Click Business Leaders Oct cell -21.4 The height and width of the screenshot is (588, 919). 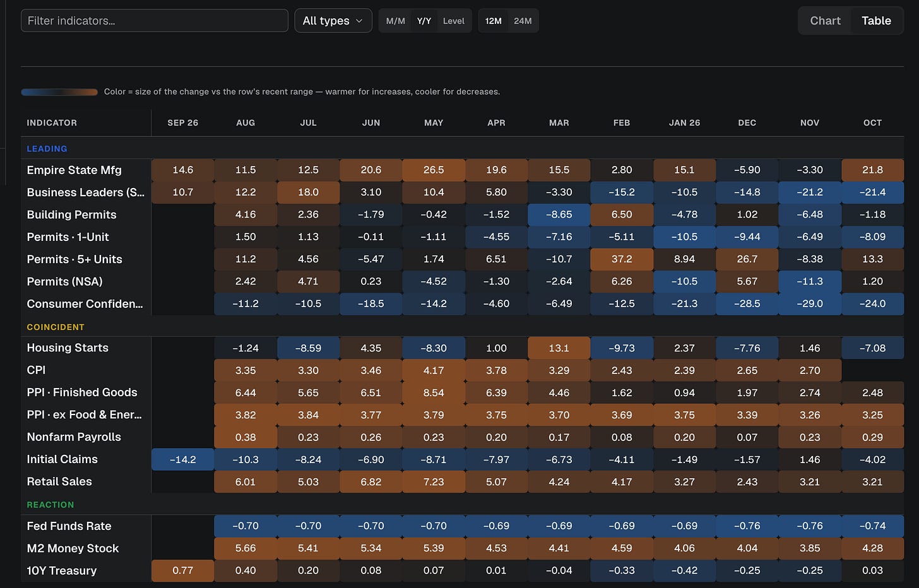pyautogui.click(x=872, y=192)
